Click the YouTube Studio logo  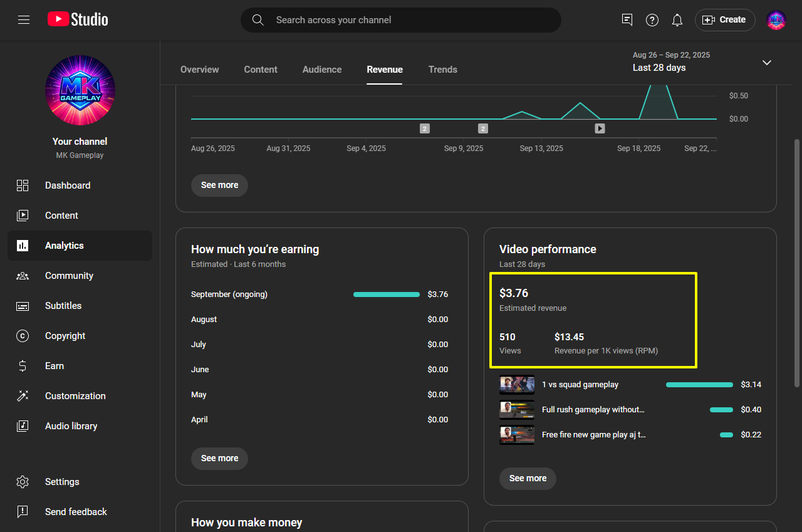click(78, 20)
